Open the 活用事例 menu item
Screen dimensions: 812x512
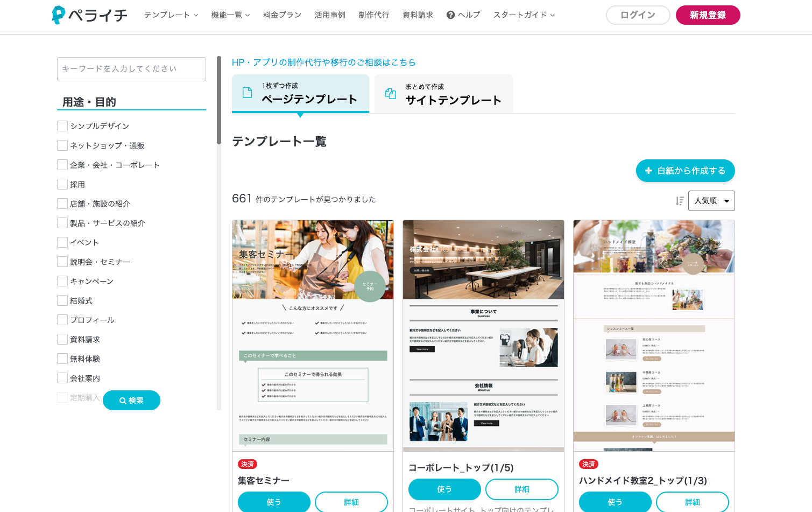330,15
